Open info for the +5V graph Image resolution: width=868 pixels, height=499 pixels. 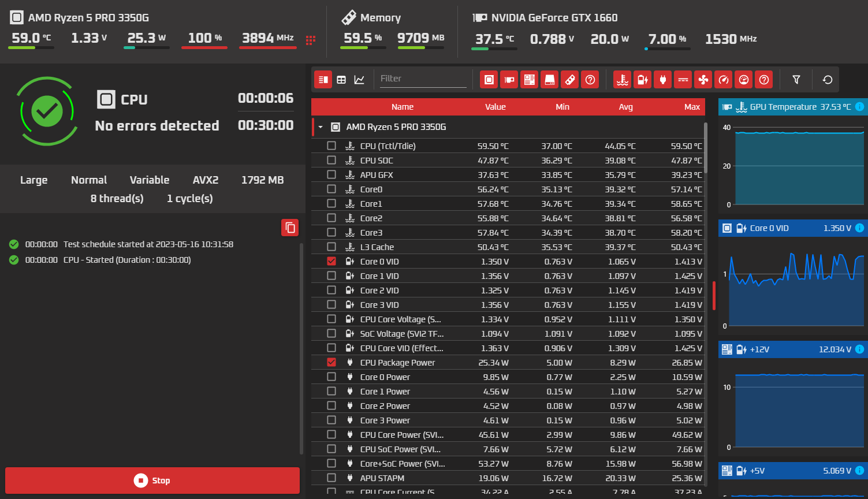(859, 471)
